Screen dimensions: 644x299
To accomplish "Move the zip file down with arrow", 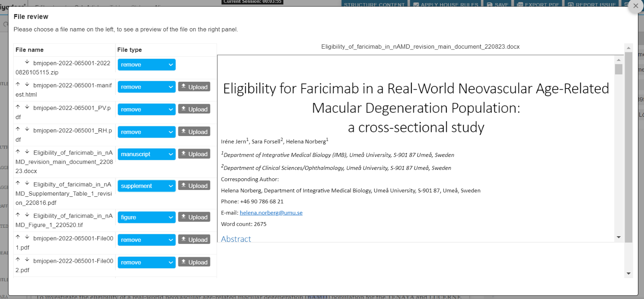I will click(x=27, y=62).
